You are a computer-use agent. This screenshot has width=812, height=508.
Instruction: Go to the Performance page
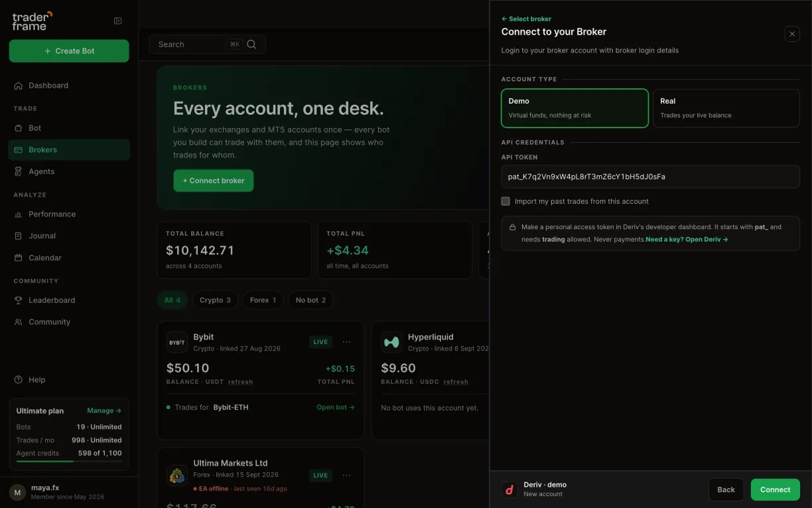coord(69,214)
